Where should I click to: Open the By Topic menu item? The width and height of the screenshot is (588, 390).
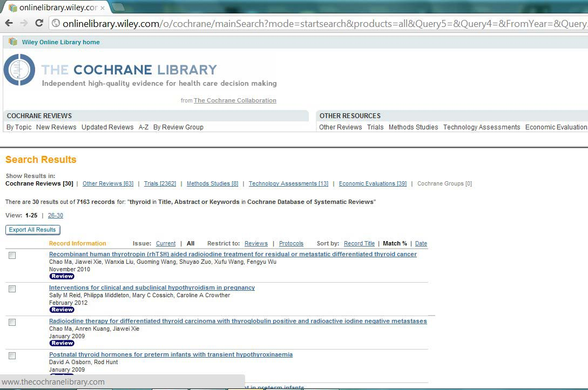[x=19, y=127]
